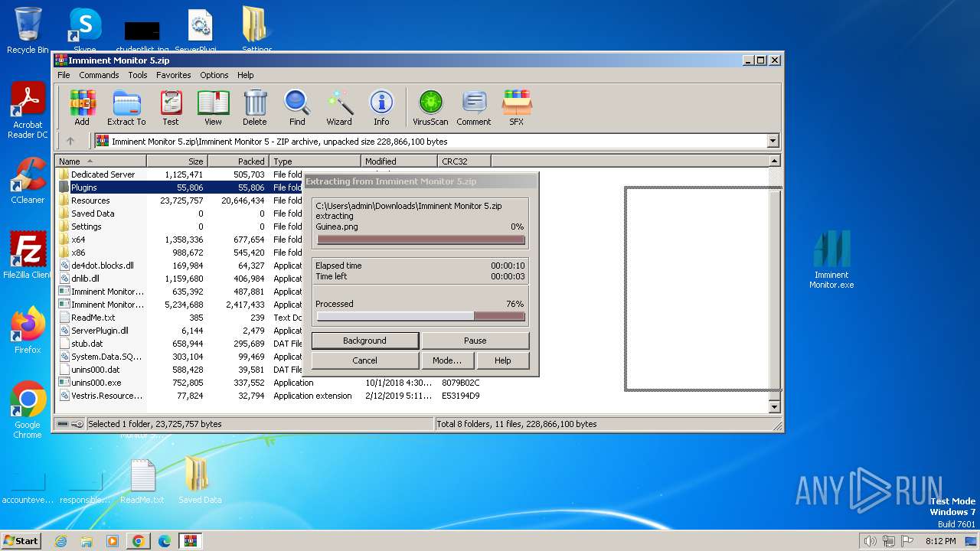Launch Acrobat Reader DC from the desktop

click(28, 111)
